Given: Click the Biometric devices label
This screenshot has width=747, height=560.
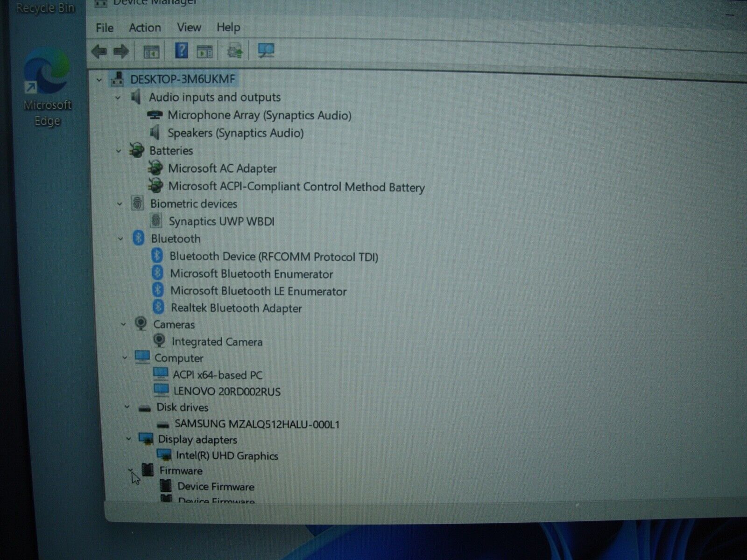Looking at the screenshot, I should click(194, 204).
